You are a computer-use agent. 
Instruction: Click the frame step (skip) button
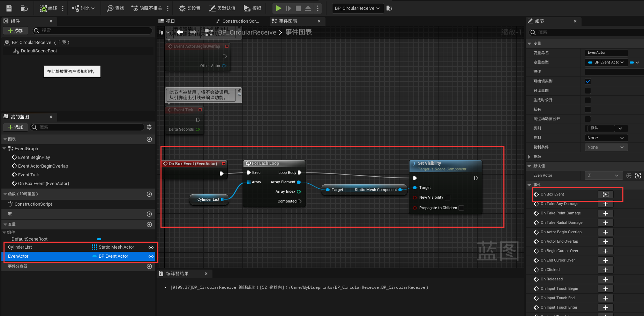[x=289, y=8]
